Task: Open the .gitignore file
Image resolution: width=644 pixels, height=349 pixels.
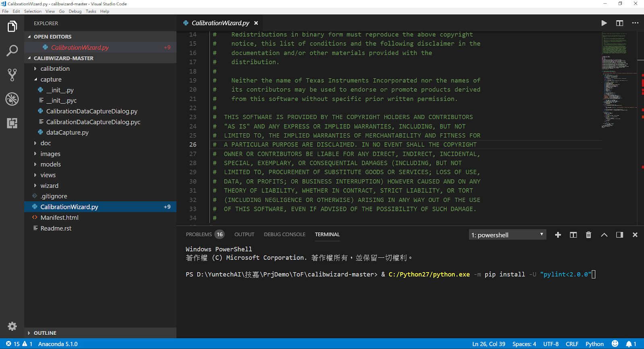Action: pyautogui.click(x=100, y=196)
